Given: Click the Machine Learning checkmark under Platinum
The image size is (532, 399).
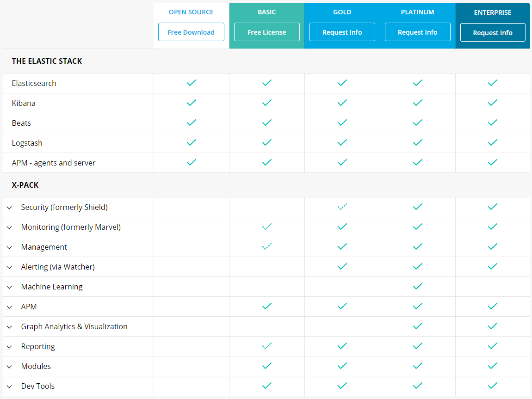Looking at the screenshot, I should click(x=417, y=286).
